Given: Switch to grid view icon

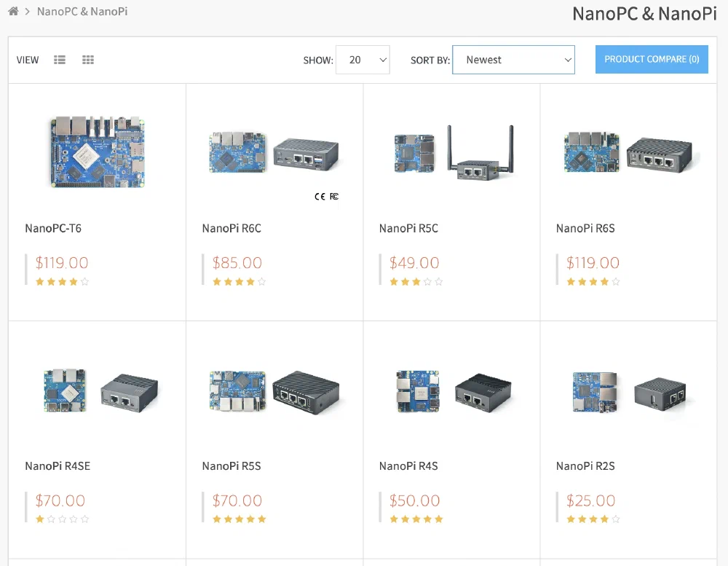Looking at the screenshot, I should (x=88, y=60).
